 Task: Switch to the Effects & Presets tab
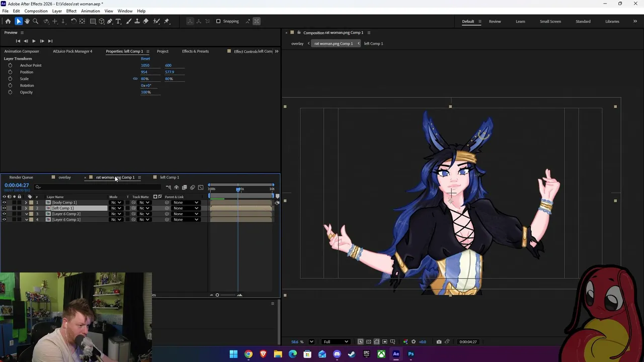tap(195, 51)
